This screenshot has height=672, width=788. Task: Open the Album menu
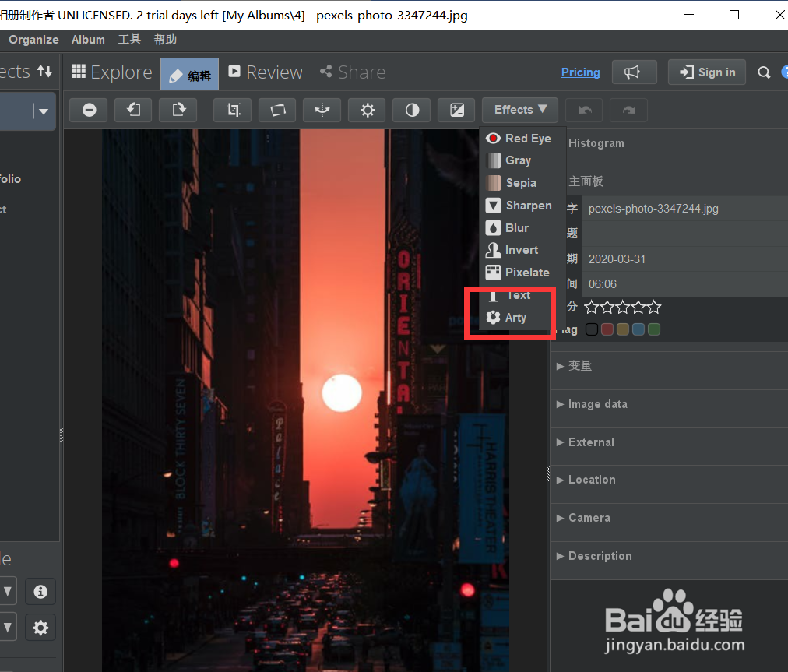tap(88, 40)
